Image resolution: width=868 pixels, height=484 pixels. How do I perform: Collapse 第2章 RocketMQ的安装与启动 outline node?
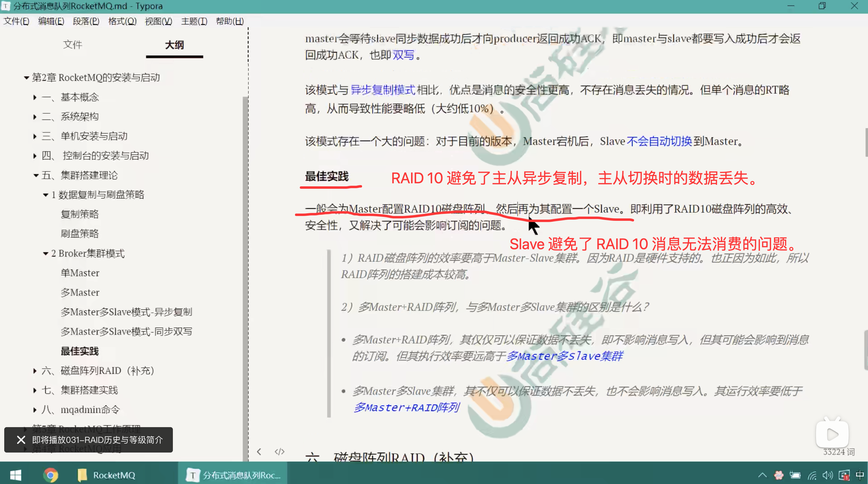click(x=26, y=78)
